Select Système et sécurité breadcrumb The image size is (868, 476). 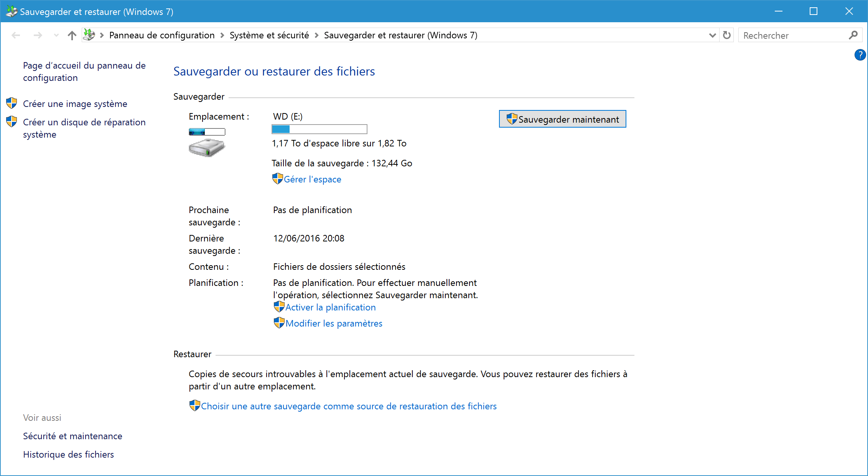269,35
